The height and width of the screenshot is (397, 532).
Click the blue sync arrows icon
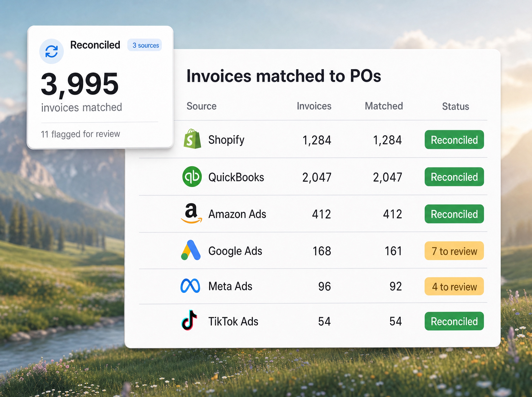[x=51, y=51]
